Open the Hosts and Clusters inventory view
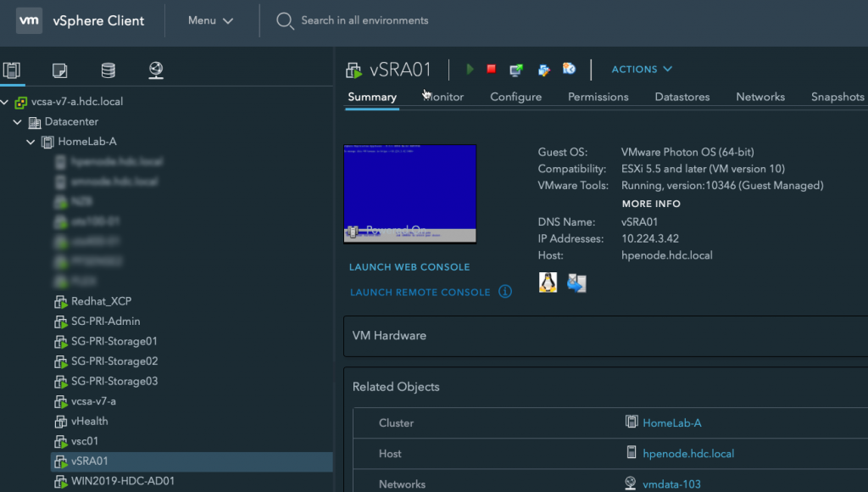This screenshot has width=868, height=492. point(12,70)
